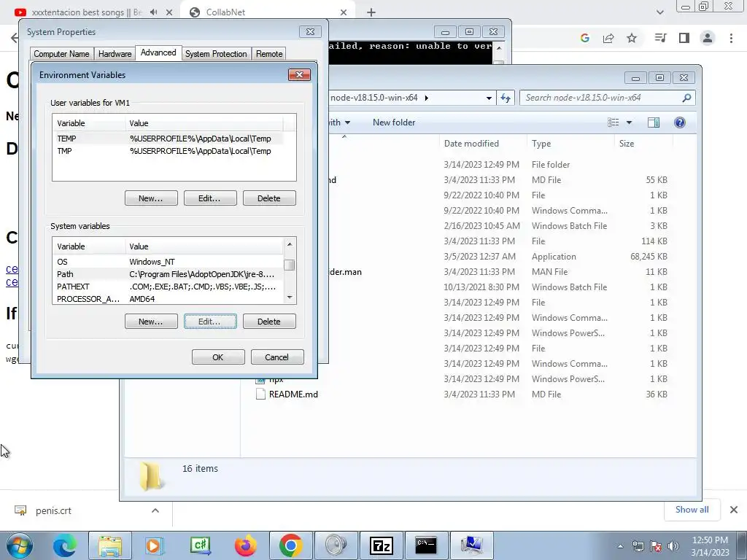Open Firefox from the taskbar
Image resolution: width=747 pixels, height=560 pixels.
pyautogui.click(x=245, y=545)
